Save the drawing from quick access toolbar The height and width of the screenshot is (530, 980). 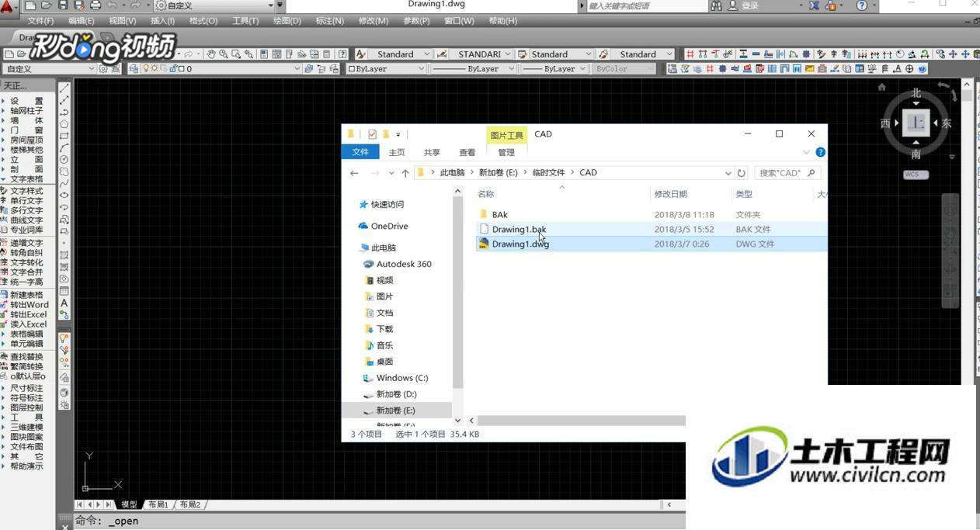(x=63, y=5)
